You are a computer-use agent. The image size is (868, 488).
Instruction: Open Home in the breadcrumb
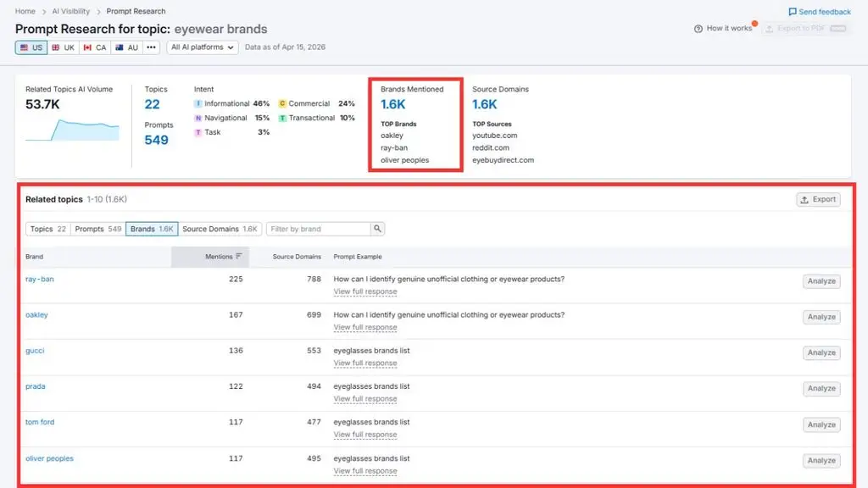point(25,11)
